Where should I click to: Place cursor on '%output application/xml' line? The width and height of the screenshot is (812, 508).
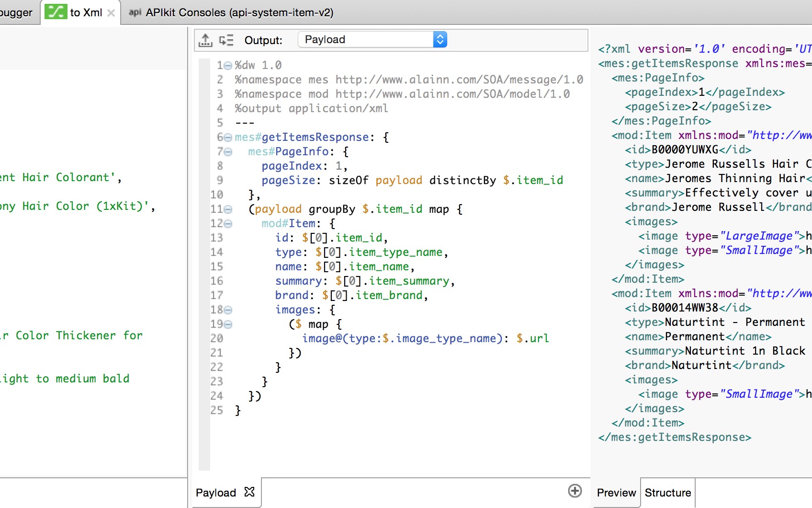[311, 108]
